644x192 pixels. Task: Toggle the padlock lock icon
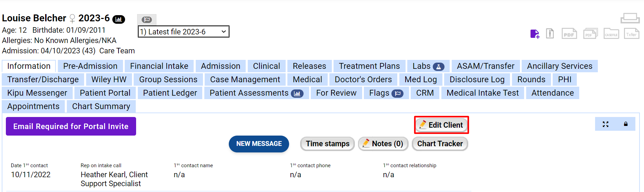pos(626,124)
